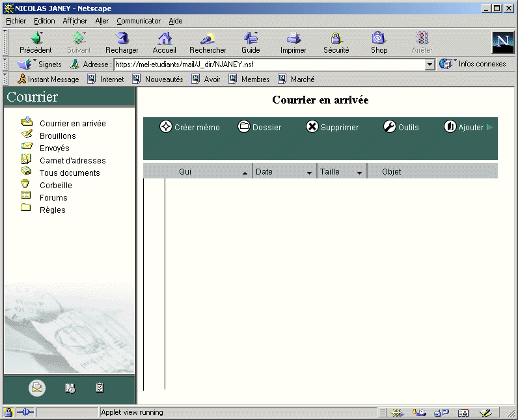Sort by Taille column arrow

coord(359,173)
